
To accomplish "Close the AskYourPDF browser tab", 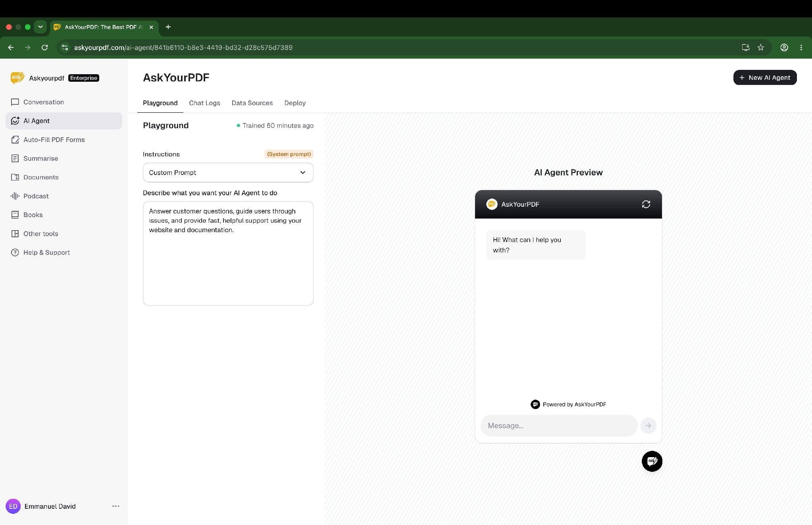I will [x=151, y=27].
